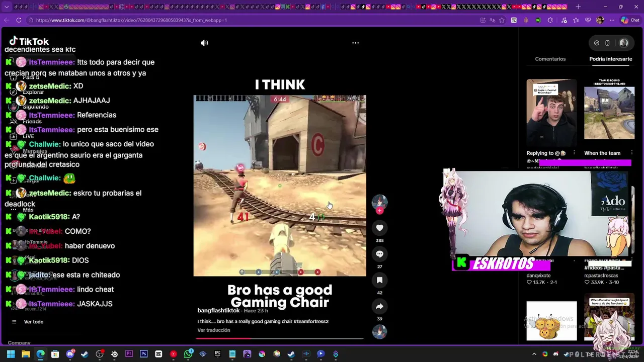Image resolution: width=644 pixels, height=362 pixels.
Task: Switch to the Comentarios tab
Action: coord(550,59)
